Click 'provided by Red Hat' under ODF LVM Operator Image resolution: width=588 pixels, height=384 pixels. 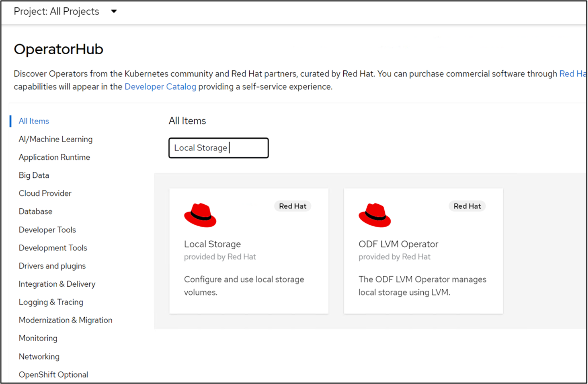point(394,257)
